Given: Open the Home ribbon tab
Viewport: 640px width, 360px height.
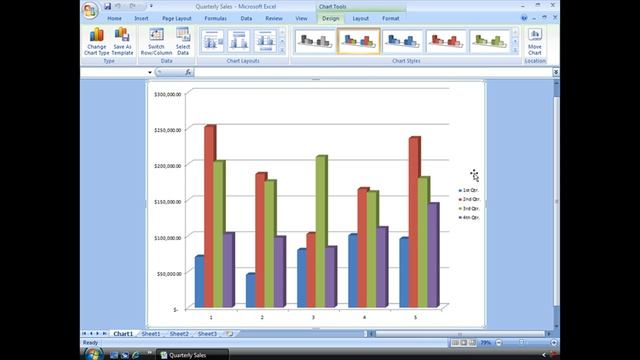Looking at the screenshot, I should click(x=114, y=18).
